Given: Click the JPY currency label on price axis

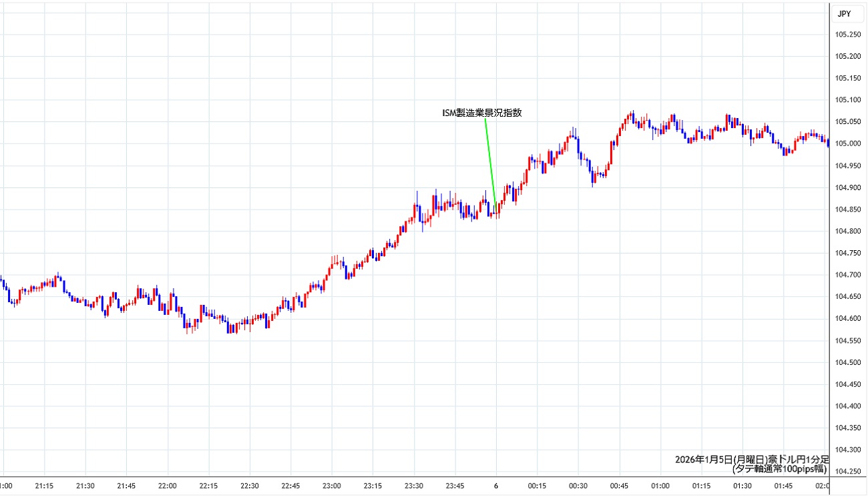Looking at the screenshot, I should coord(844,13).
